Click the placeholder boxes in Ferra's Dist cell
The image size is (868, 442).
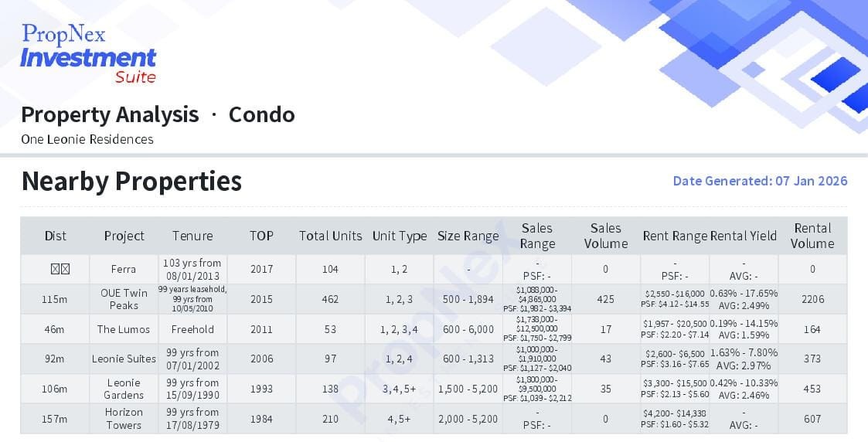pos(60,270)
